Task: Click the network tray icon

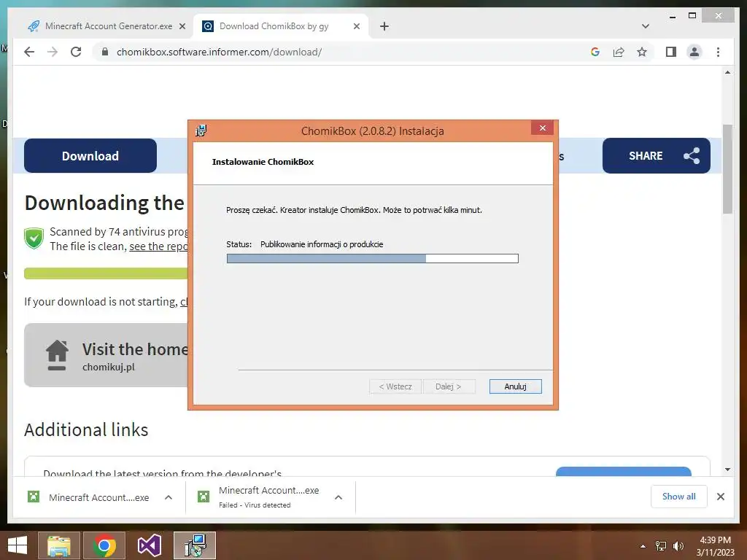Action: [x=661, y=546]
